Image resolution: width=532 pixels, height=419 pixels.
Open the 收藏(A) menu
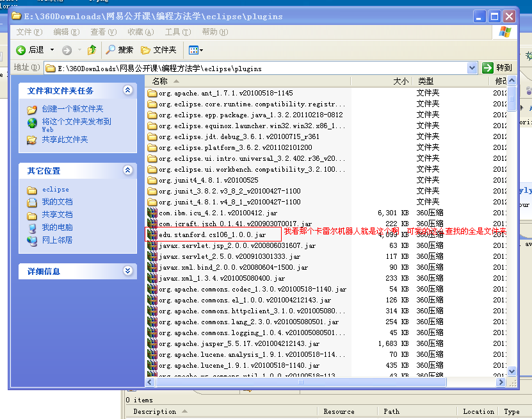click(140, 32)
